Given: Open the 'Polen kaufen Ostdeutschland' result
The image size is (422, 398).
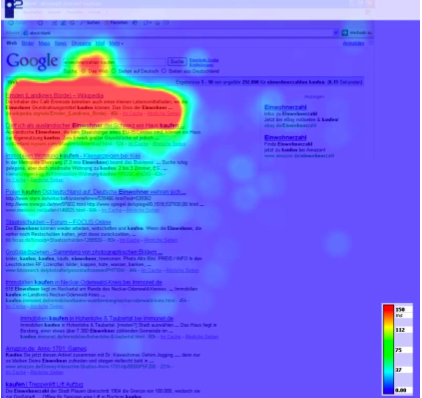Looking at the screenshot, I should [96, 192].
